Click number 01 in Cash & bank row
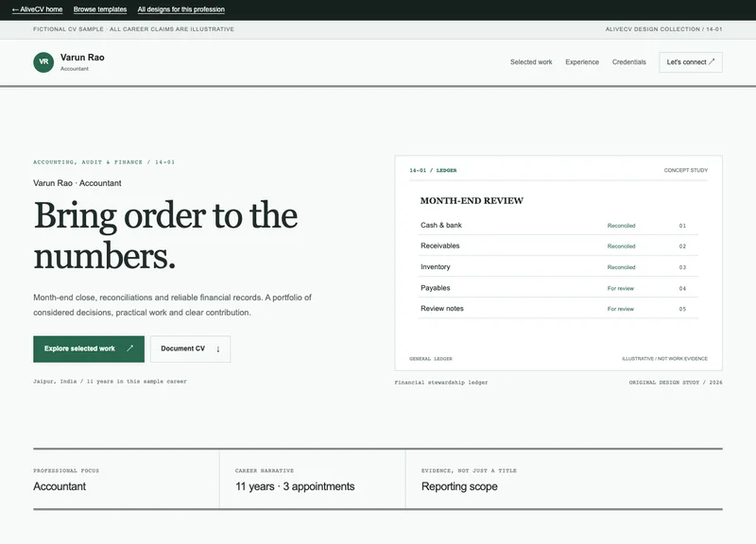This screenshot has width=756, height=544. tap(682, 226)
